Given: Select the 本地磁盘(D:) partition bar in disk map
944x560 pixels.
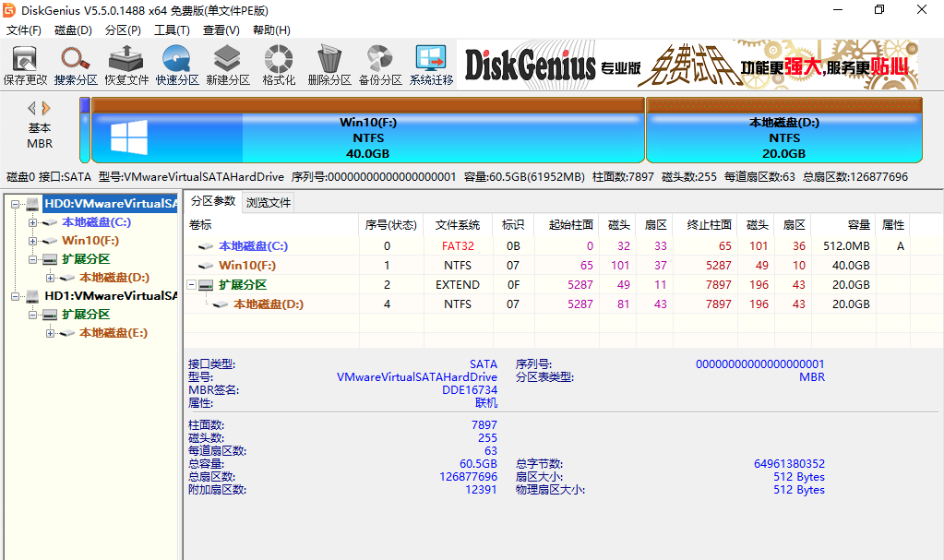Looking at the screenshot, I should point(783,130).
